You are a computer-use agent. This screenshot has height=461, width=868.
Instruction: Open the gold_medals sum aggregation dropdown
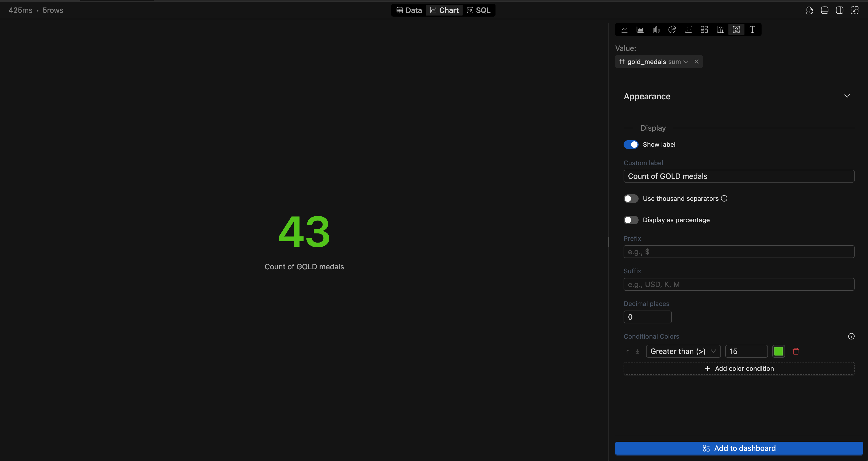pos(685,62)
